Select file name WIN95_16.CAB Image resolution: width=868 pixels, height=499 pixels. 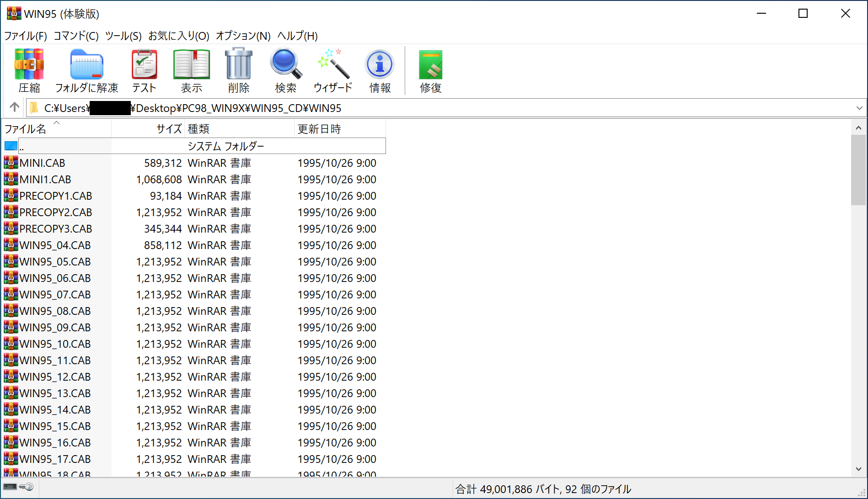(x=55, y=442)
